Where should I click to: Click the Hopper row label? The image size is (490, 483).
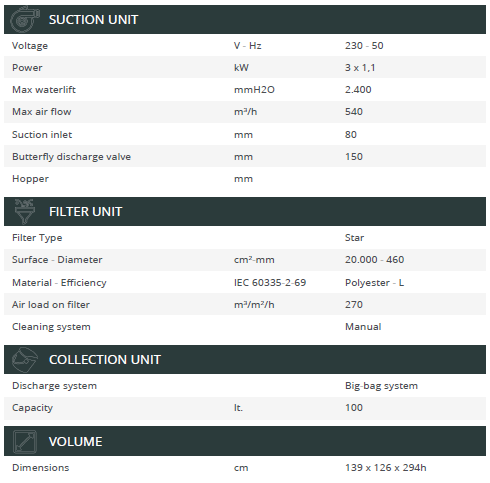(x=30, y=179)
